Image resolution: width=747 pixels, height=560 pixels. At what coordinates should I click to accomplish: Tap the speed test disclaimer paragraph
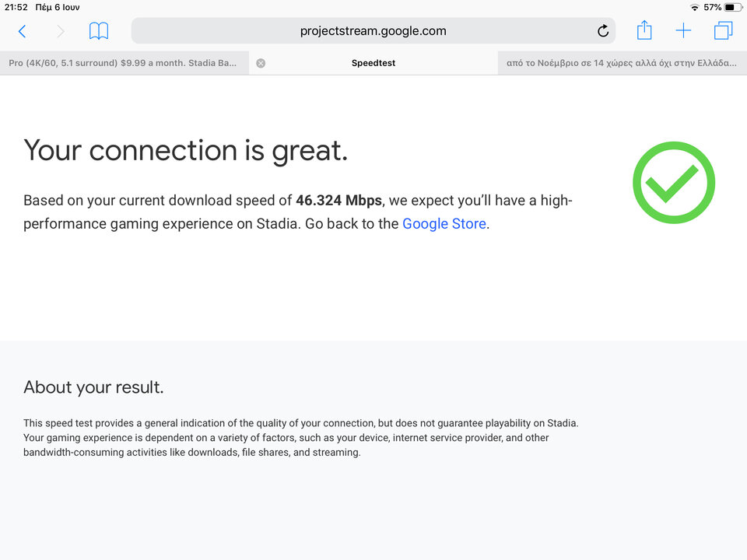[x=300, y=438]
